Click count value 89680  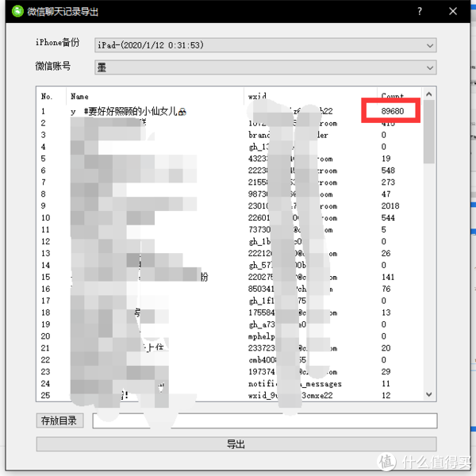(x=393, y=111)
